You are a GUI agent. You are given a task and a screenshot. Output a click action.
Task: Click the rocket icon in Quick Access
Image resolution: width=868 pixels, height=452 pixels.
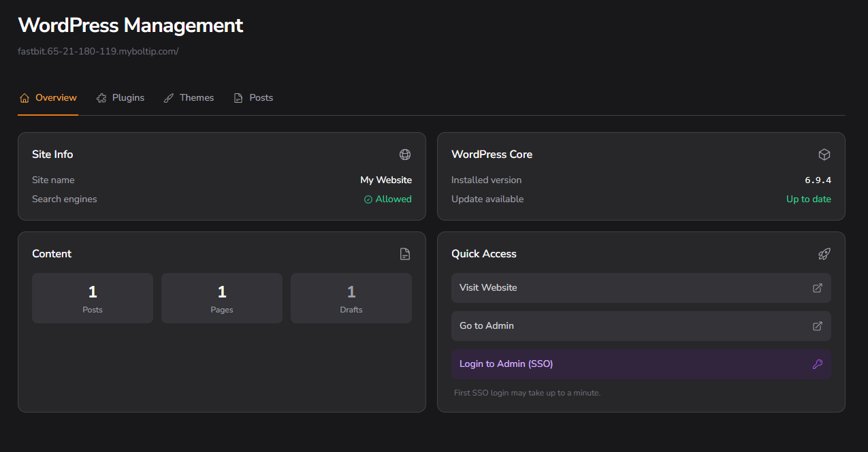click(824, 254)
